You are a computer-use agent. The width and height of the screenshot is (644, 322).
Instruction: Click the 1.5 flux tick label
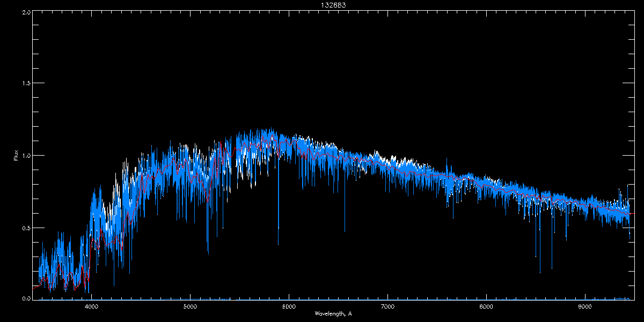pyautogui.click(x=26, y=83)
